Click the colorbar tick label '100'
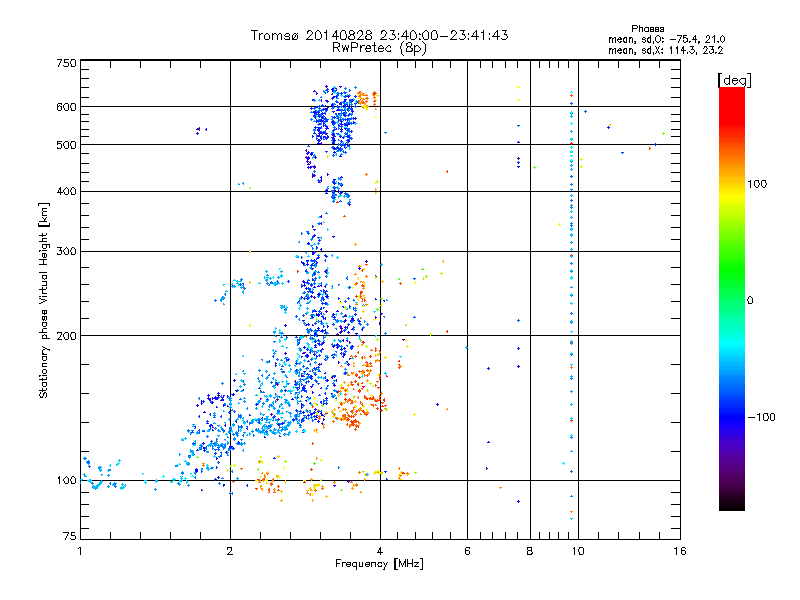Image resolution: width=800 pixels, height=600 pixels. pos(757,184)
